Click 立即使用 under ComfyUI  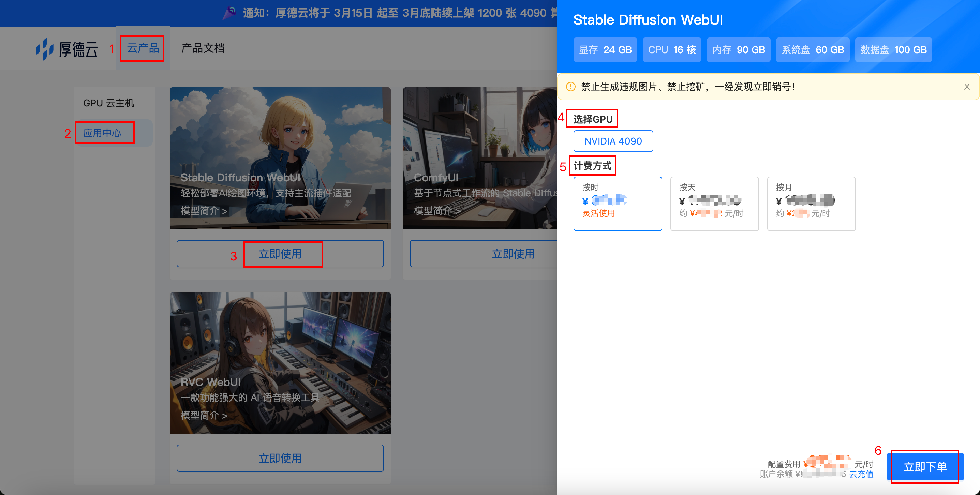513,254
